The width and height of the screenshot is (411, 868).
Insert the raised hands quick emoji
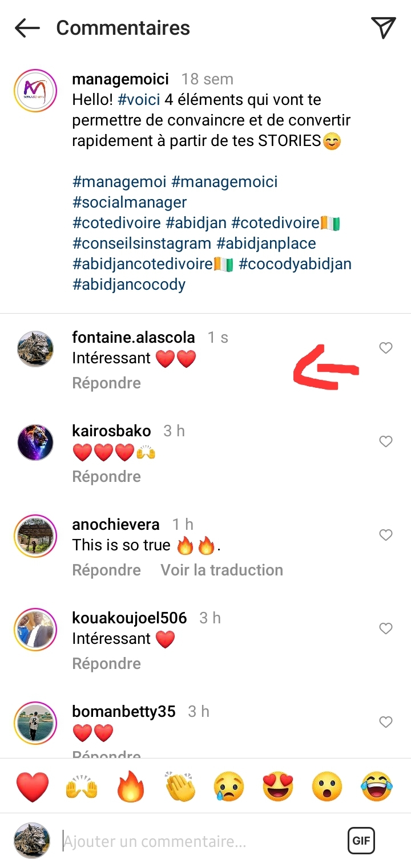82,787
